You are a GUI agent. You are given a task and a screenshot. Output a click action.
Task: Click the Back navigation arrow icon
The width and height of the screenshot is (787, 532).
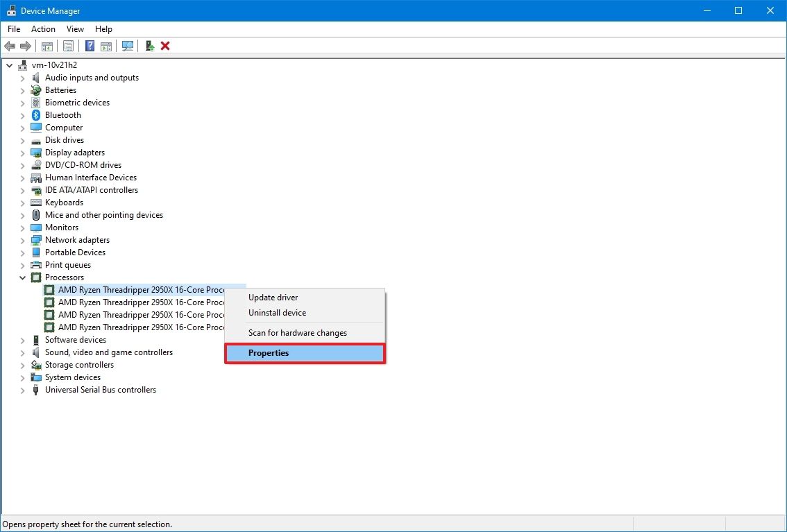tap(10, 46)
